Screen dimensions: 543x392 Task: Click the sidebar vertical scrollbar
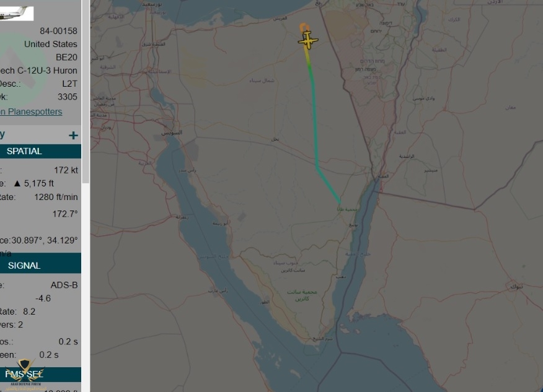coord(86,93)
